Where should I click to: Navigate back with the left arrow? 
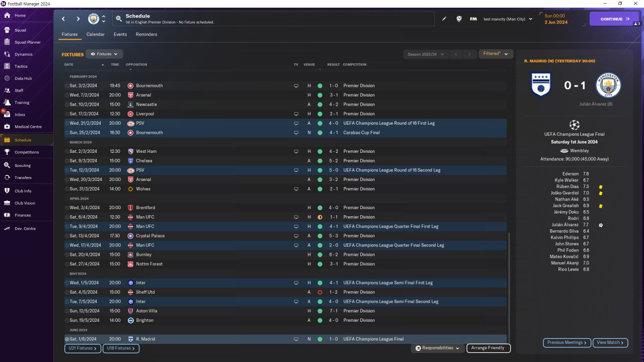63,19
